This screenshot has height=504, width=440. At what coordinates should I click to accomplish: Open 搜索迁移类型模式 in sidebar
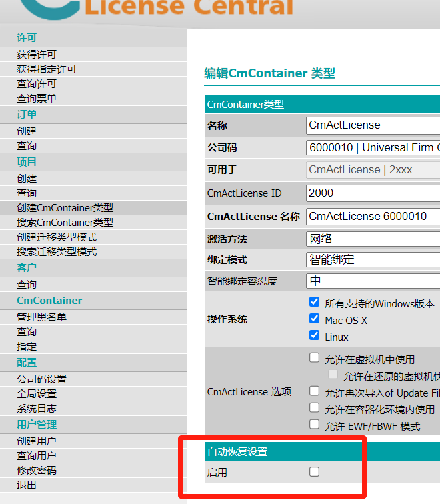[x=57, y=252]
